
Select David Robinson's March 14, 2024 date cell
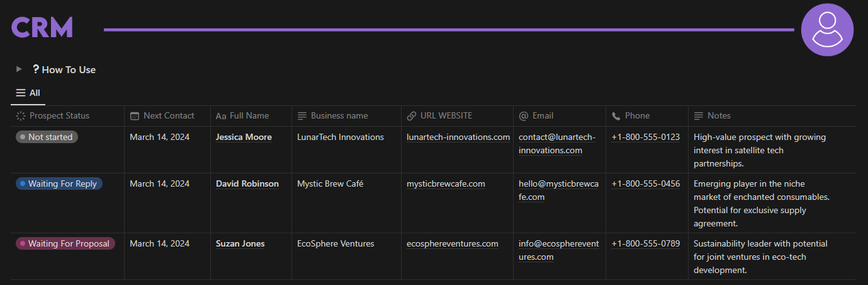pos(159,183)
